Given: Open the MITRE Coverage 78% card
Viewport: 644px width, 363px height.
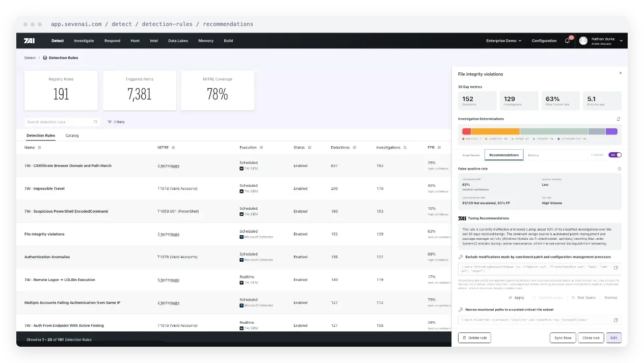Looking at the screenshot, I should (218, 90).
